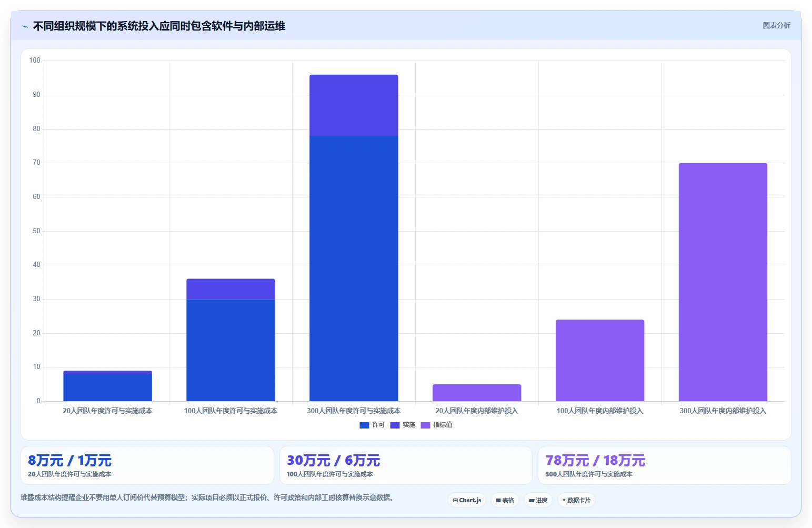Open the 表格 chip

pyautogui.click(x=505, y=500)
